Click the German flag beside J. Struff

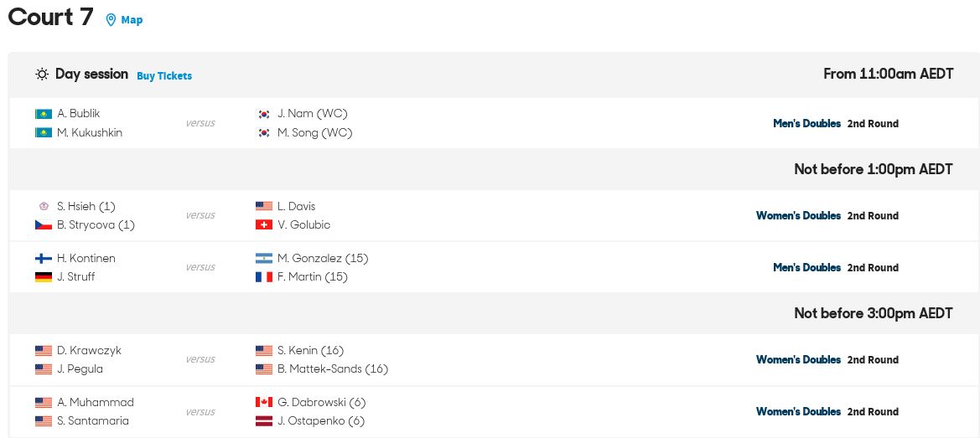click(43, 277)
